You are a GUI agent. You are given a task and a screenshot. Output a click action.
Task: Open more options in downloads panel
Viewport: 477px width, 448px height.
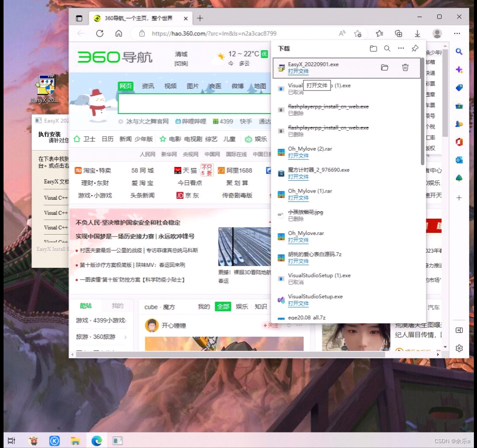tap(401, 48)
